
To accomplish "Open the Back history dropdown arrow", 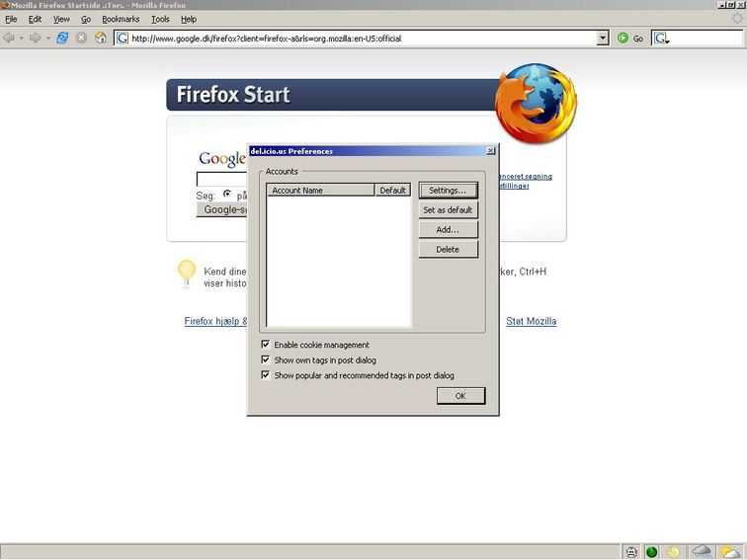I will 22,39.
